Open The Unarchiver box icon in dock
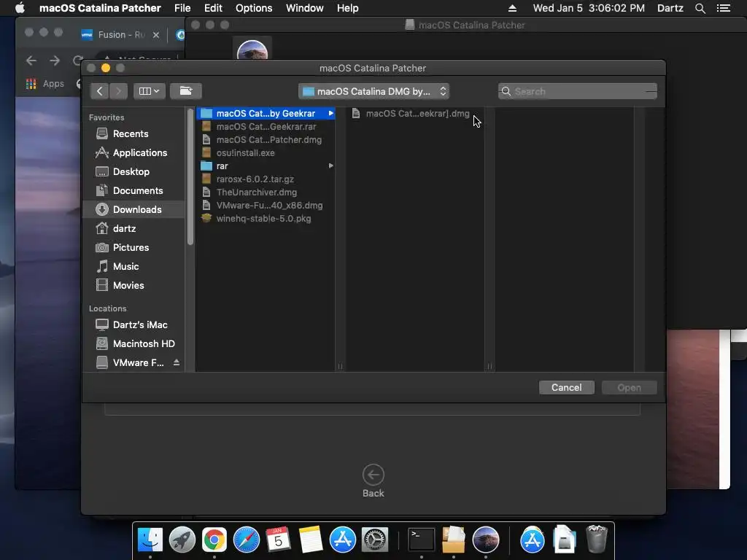The width and height of the screenshot is (747, 560). pos(454,540)
